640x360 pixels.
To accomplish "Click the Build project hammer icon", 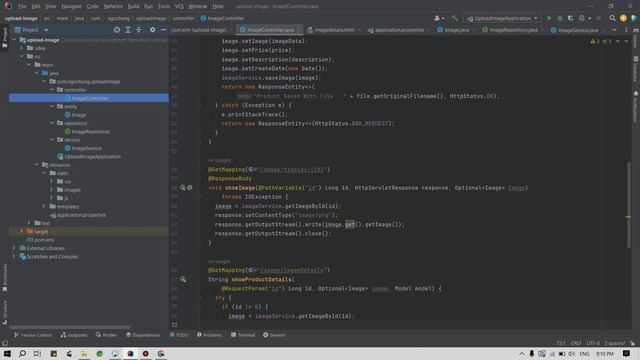I will point(455,18).
